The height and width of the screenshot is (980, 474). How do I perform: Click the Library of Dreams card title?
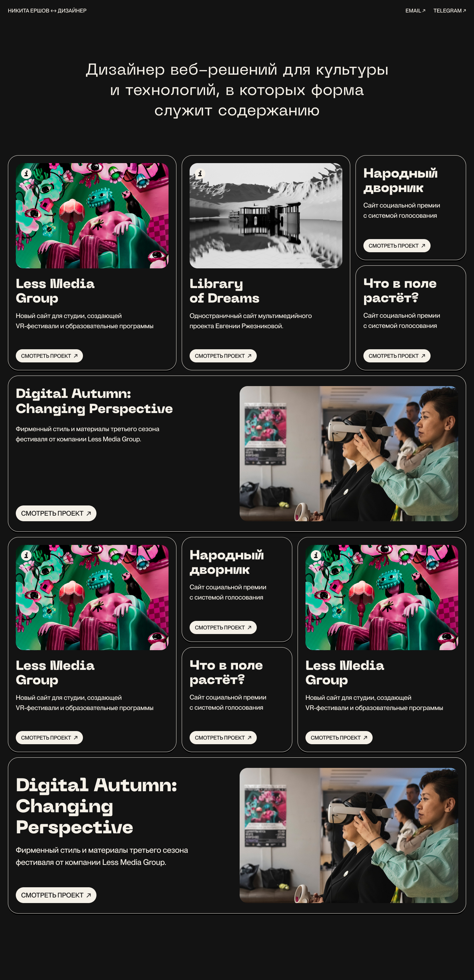[224, 291]
